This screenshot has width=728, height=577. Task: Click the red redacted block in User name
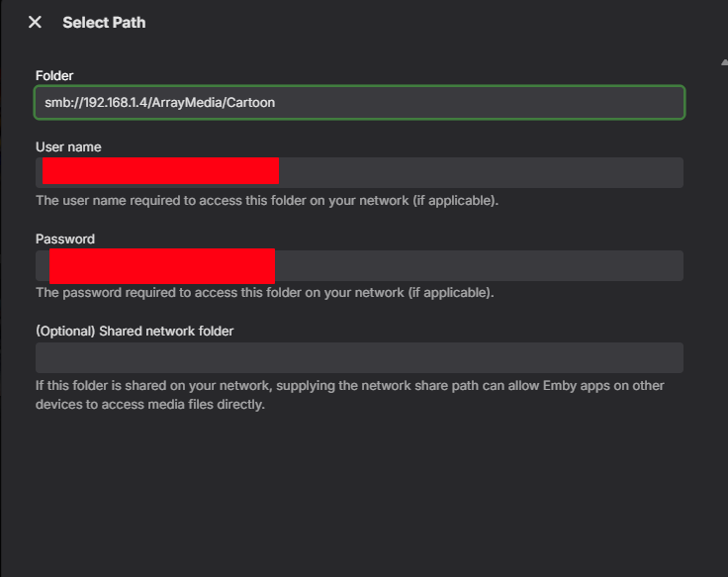(x=160, y=171)
